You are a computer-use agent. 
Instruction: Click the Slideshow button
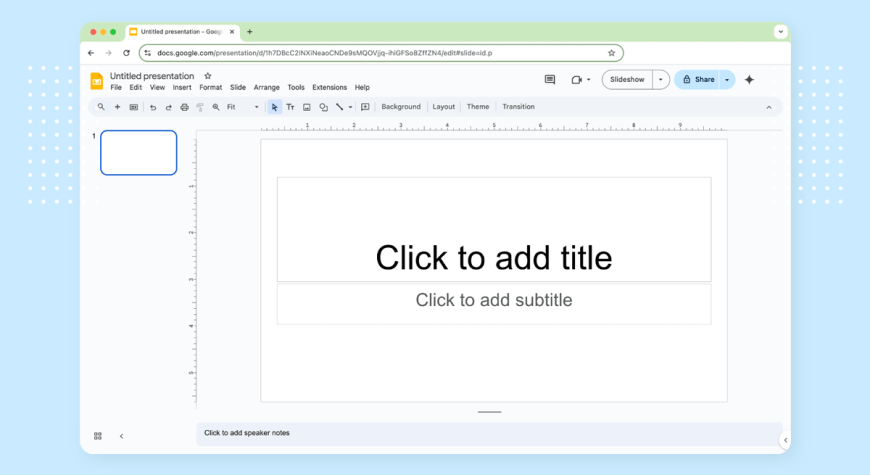[628, 80]
